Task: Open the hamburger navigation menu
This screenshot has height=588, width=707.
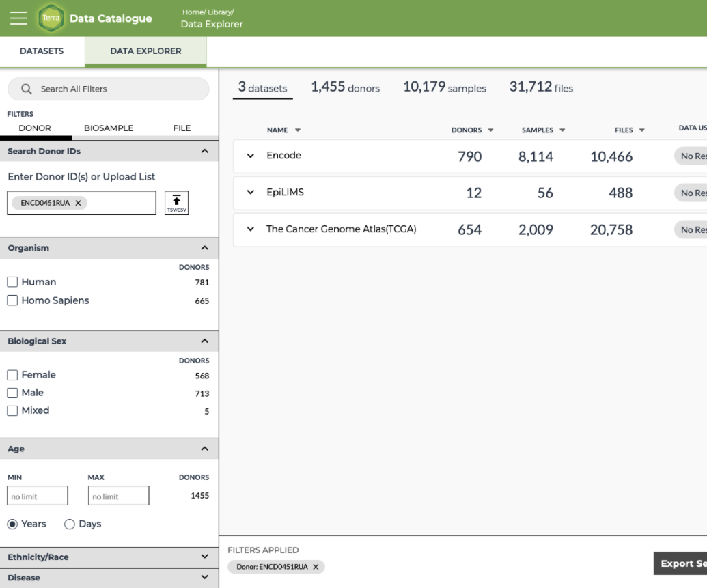Action: pyautogui.click(x=18, y=18)
